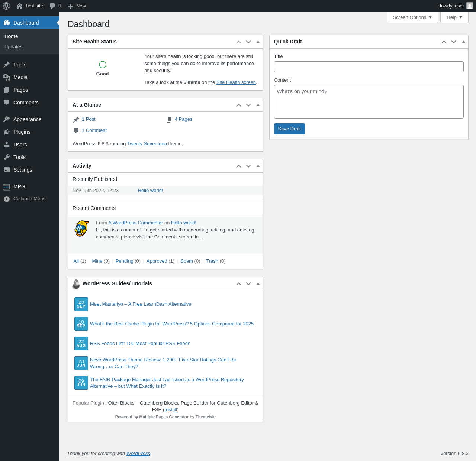This screenshot has height=461, width=476.
Task: Toggle Site Health Status panel collapse
Action: (x=258, y=42)
